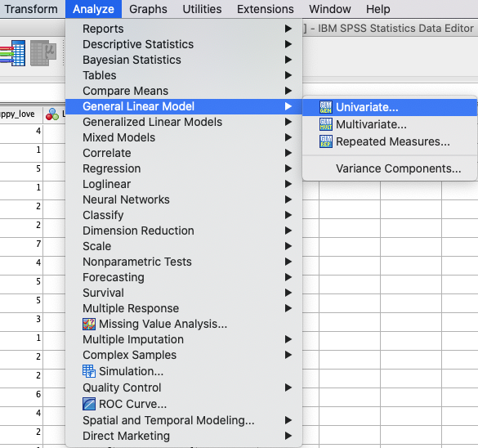
Task: Open the ROC Curve dialog
Action: (x=184, y=404)
